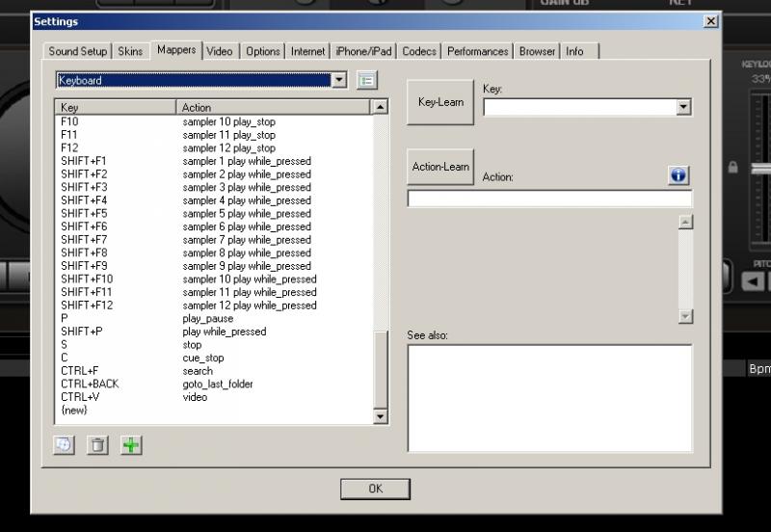Open the blue action info icon

(678, 175)
